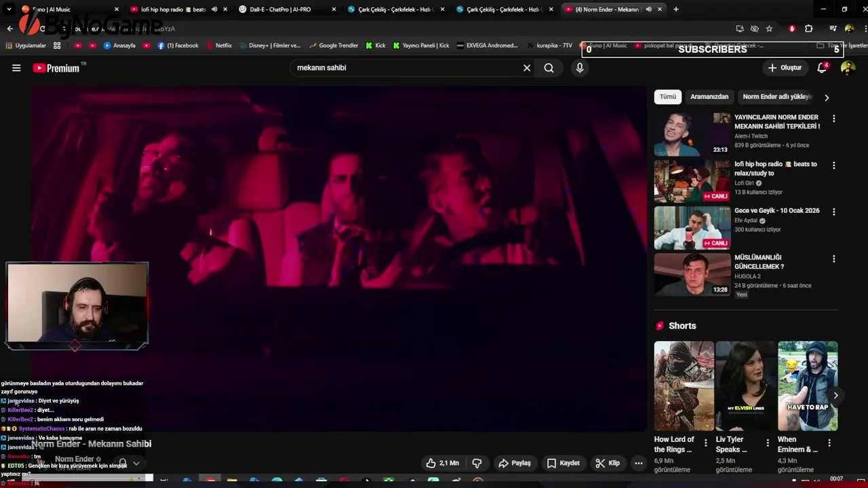Open YouTube notifications bell
Viewport: 868px width, 488px height.
[822, 68]
